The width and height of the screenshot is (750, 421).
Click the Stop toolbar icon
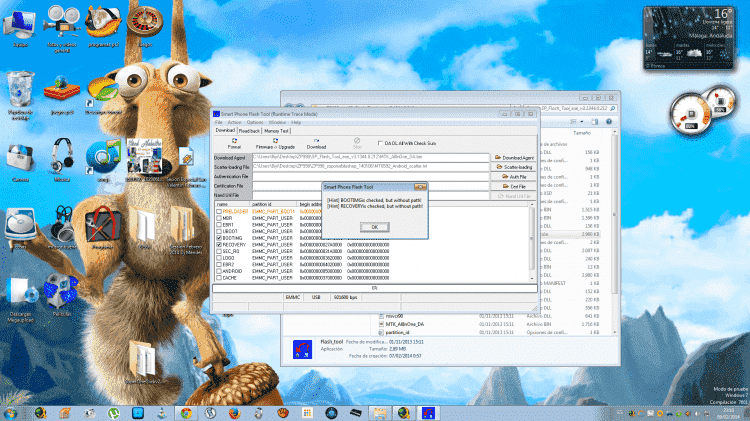[x=357, y=144]
